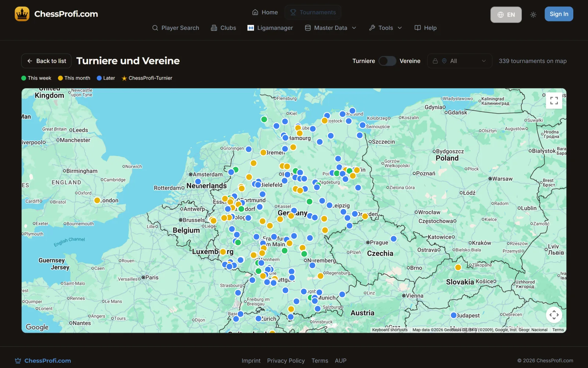
Task: Click the globe icon in EN button
Action: pyautogui.click(x=501, y=15)
